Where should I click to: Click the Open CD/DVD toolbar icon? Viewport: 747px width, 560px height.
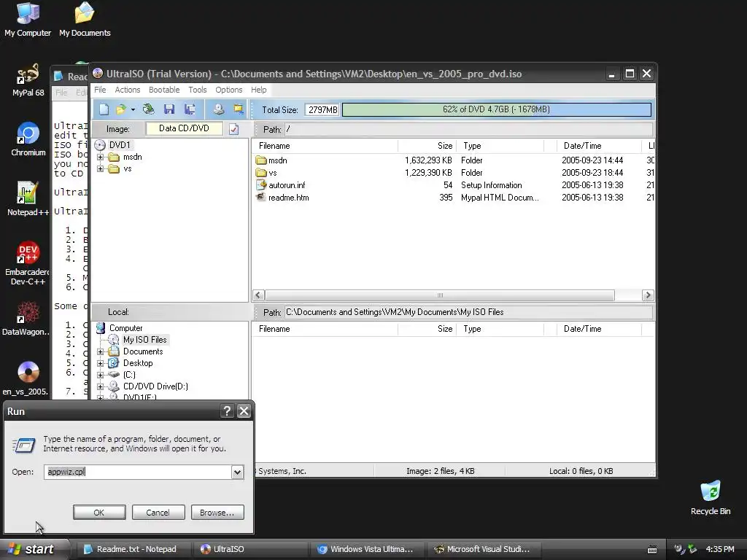tap(149, 109)
